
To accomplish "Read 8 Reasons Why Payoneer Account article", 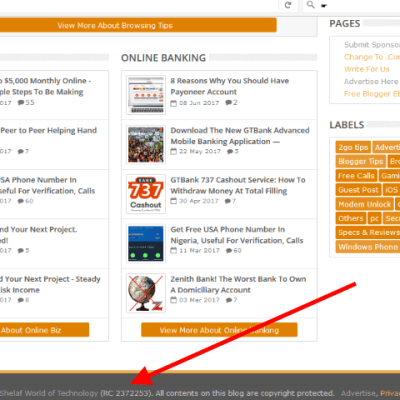I will [230, 86].
